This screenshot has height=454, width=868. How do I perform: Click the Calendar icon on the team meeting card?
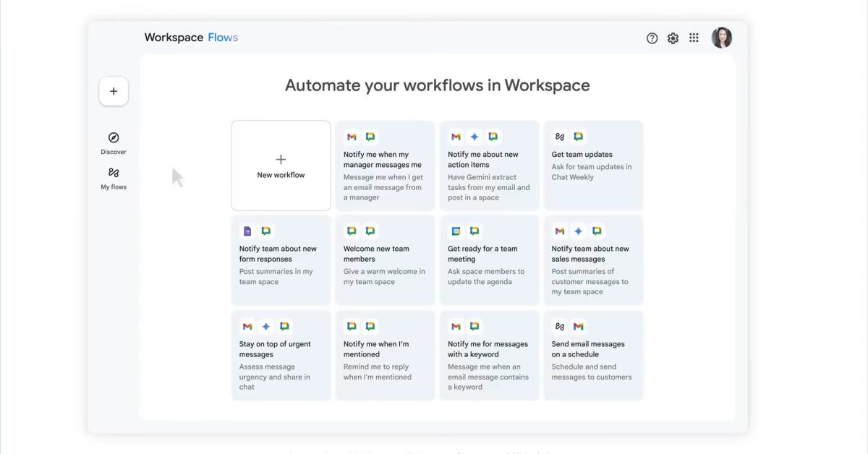(456, 231)
